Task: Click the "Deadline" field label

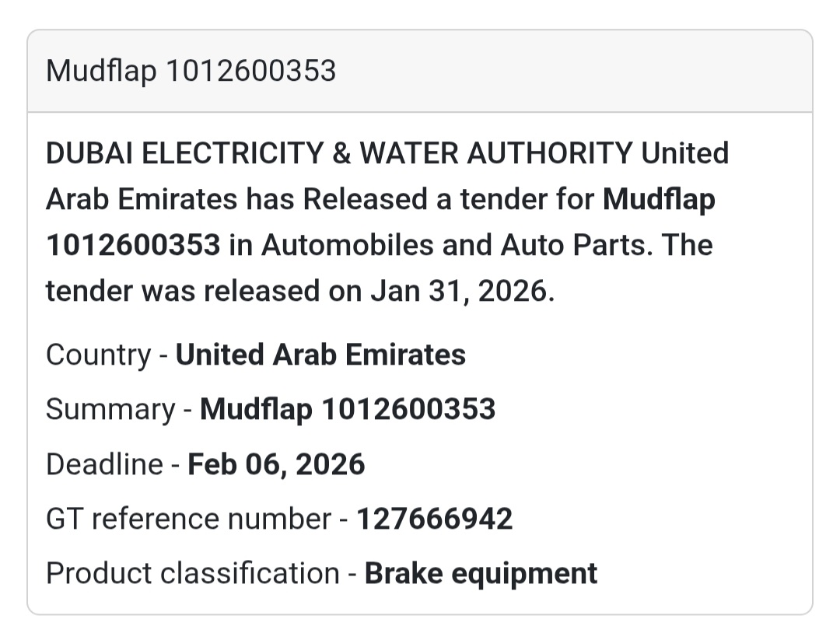Action: [x=104, y=464]
